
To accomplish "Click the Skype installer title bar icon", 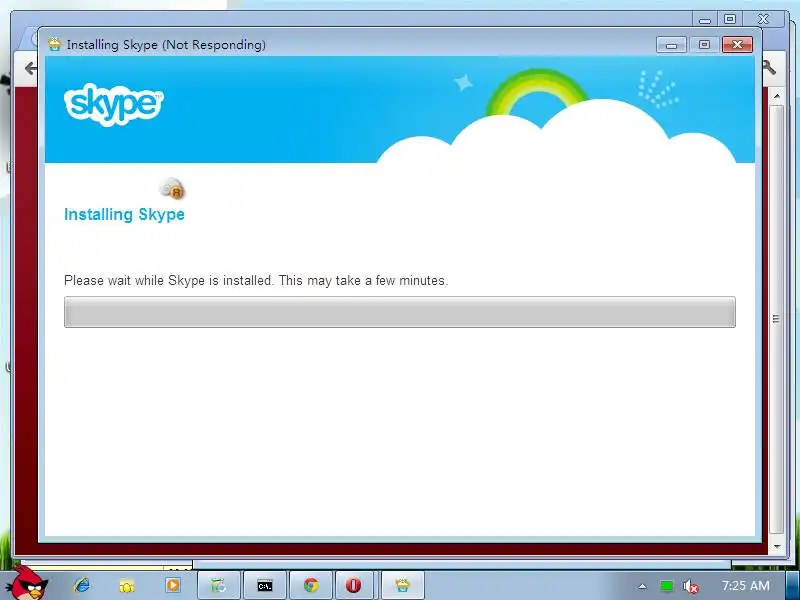I will tap(54, 44).
